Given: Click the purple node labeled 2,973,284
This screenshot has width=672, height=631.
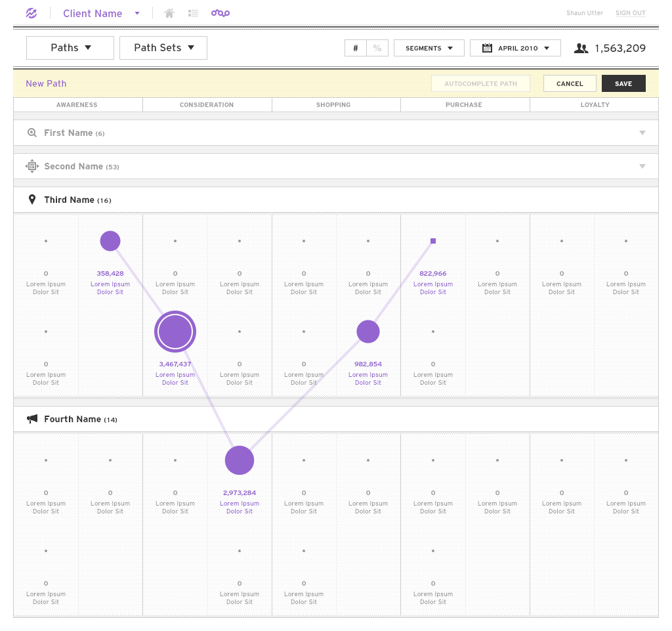Looking at the screenshot, I should [x=240, y=460].
